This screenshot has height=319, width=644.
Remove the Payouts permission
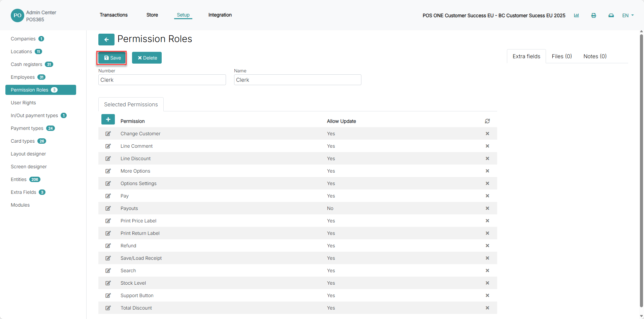[x=487, y=208]
